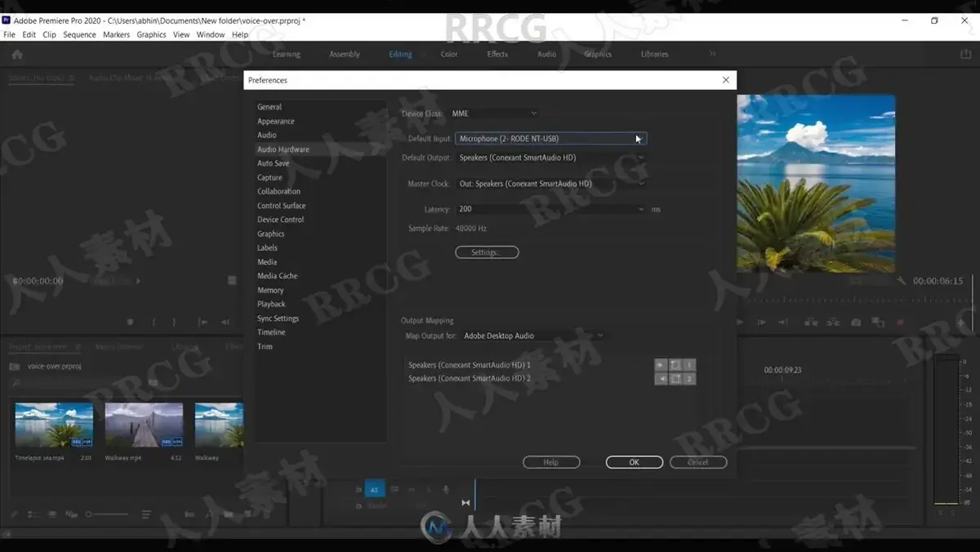Toggle right channel solo S under audio meter

coord(951,513)
